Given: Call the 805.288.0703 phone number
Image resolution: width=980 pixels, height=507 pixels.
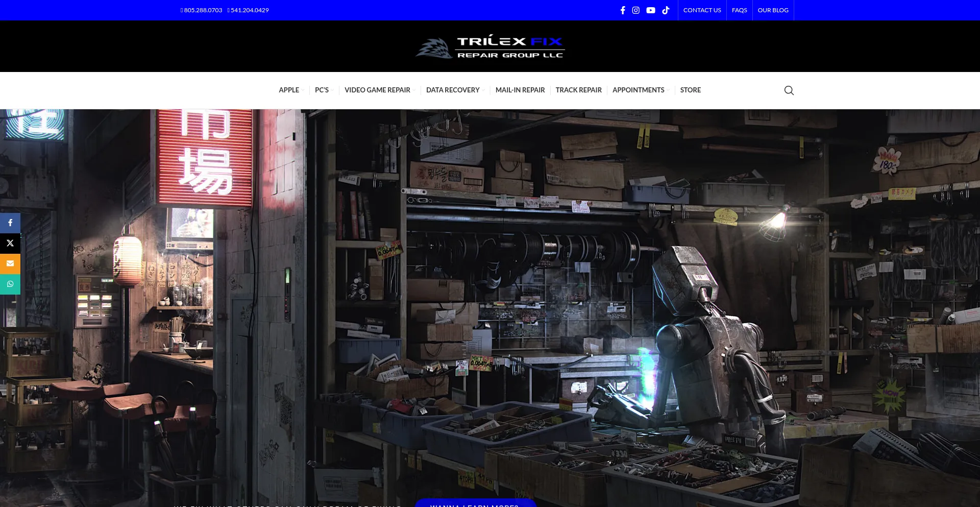Looking at the screenshot, I should click(202, 10).
